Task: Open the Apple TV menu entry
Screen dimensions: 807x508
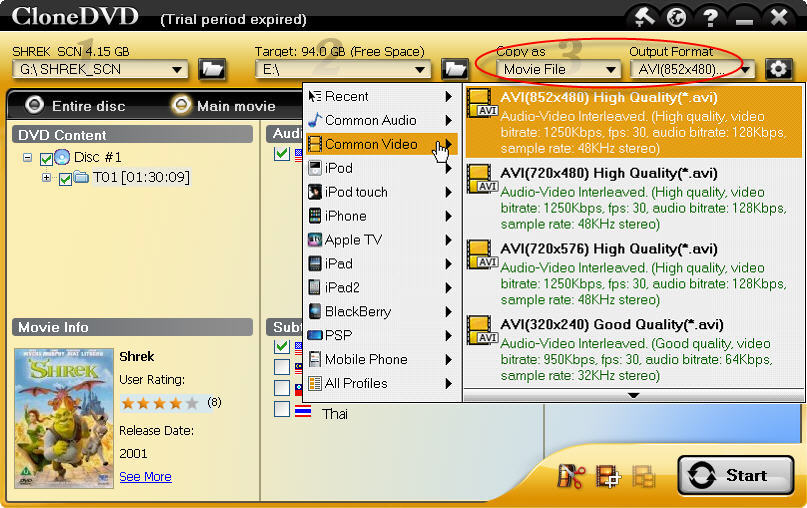Action: pos(381,240)
